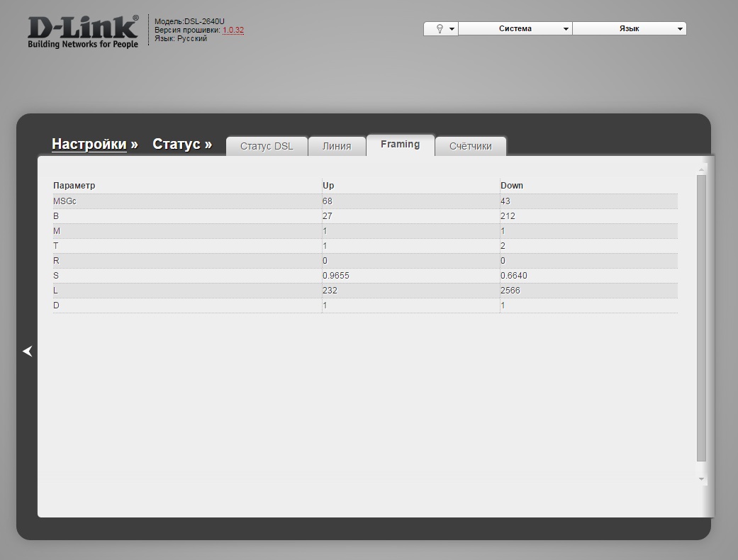Viewport: 738px width, 560px height.
Task: Click S Down value 0.6640
Action: (x=514, y=276)
